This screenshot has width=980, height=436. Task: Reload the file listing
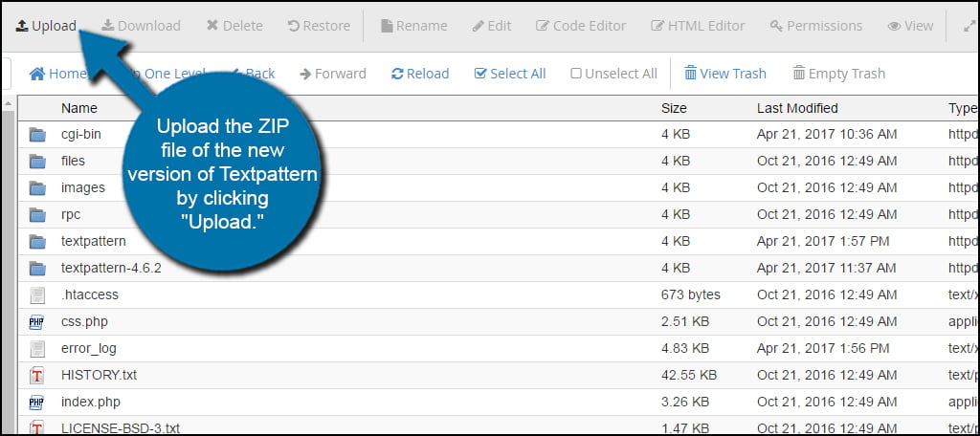tap(420, 74)
